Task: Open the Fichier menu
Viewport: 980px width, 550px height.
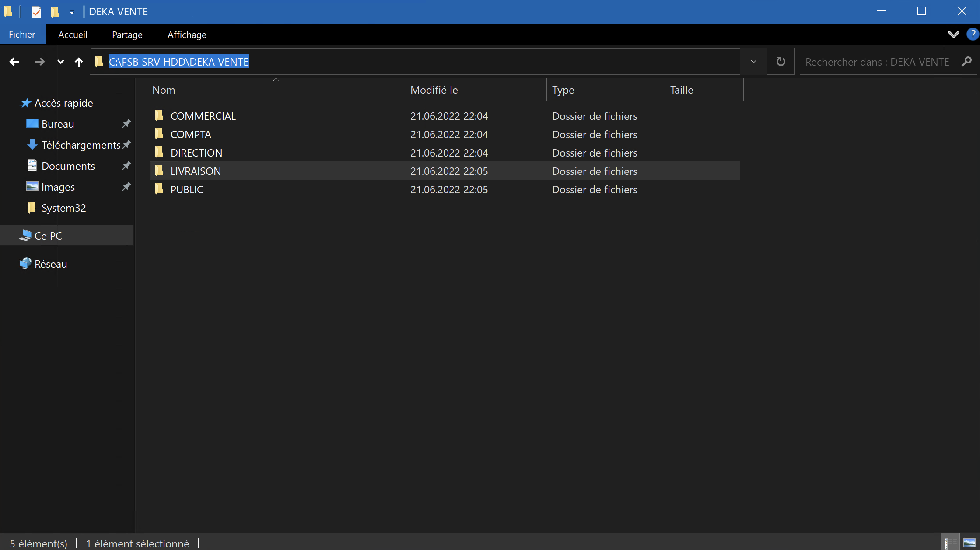Action: point(22,35)
